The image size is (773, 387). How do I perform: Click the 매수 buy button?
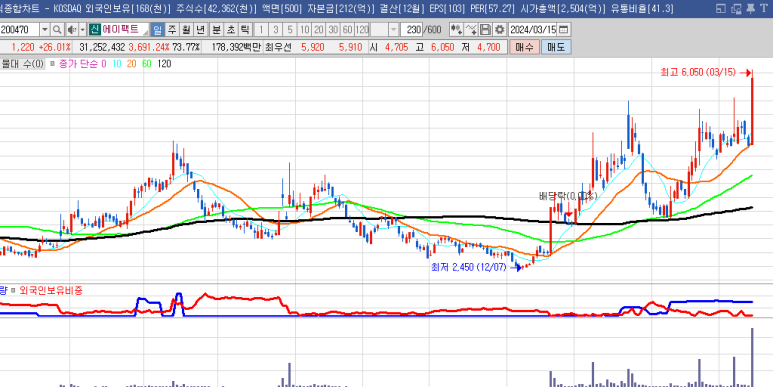(x=525, y=47)
